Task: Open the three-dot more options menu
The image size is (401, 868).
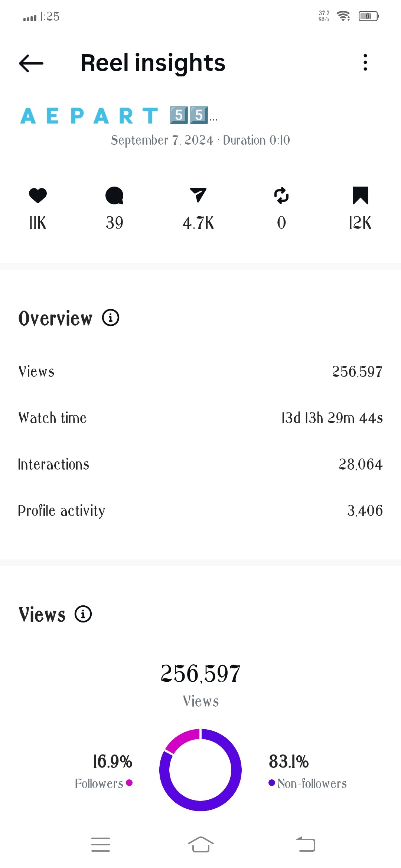Action: click(x=365, y=62)
